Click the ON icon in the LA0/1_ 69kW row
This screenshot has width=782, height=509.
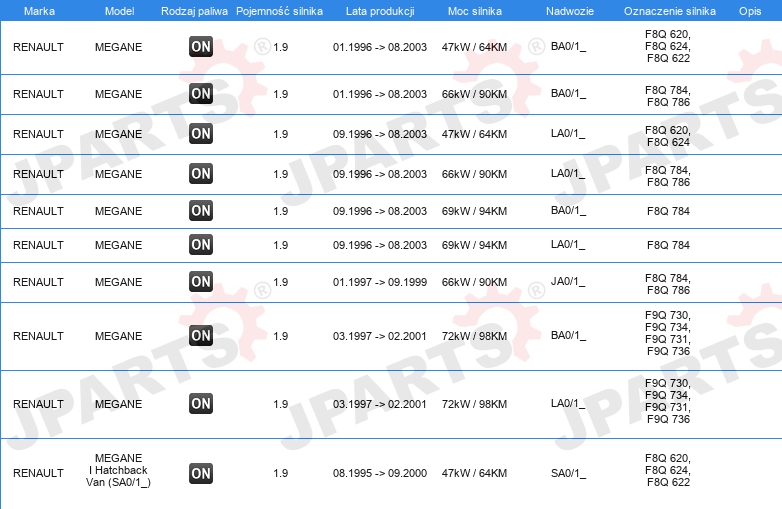pos(201,244)
